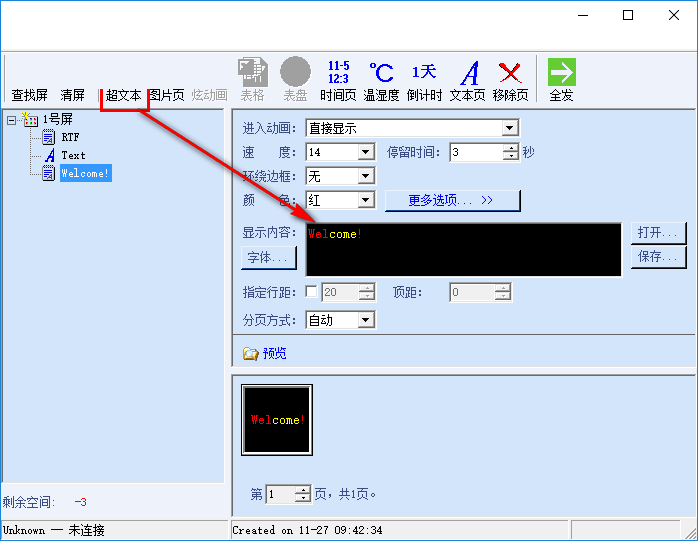Viewport: 698px width, 541px height.
Task: Open the 进入动画 dropdown
Action: pos(510,128)
